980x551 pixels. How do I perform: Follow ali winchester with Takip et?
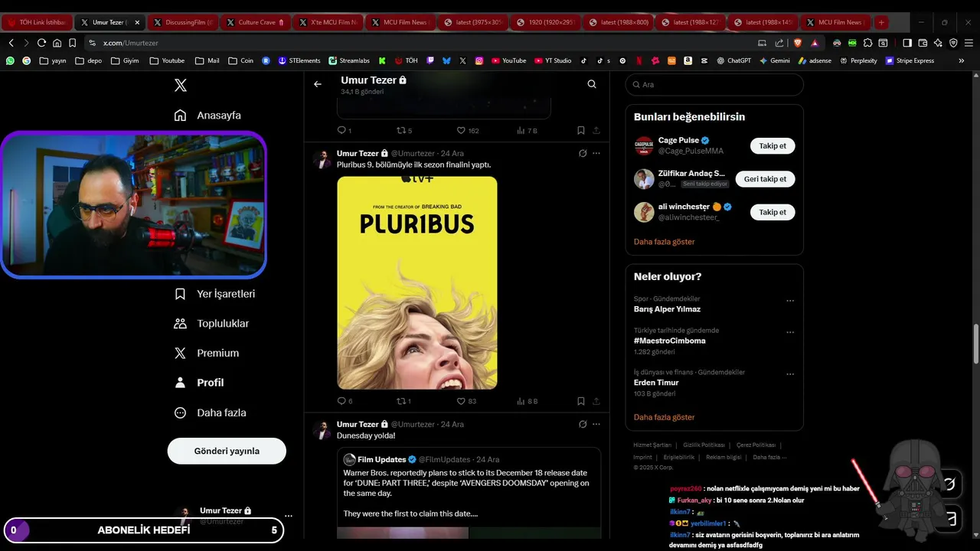coord(773,212)
